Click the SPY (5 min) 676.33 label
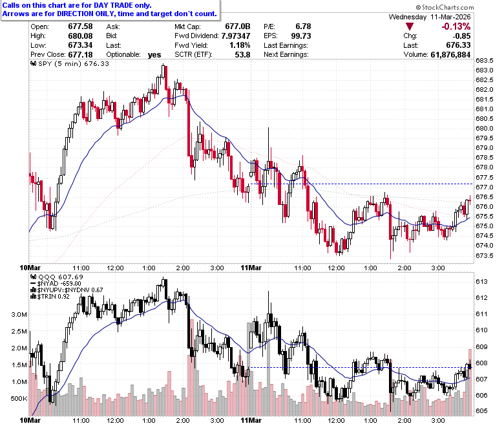Viewport: 504px width, 426px height. click(74, 63)
